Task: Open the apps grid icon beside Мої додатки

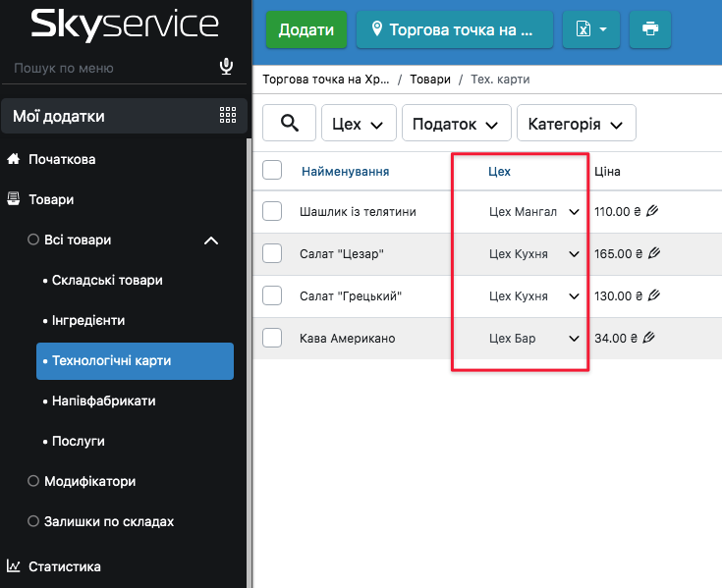Action: (228, 116)
